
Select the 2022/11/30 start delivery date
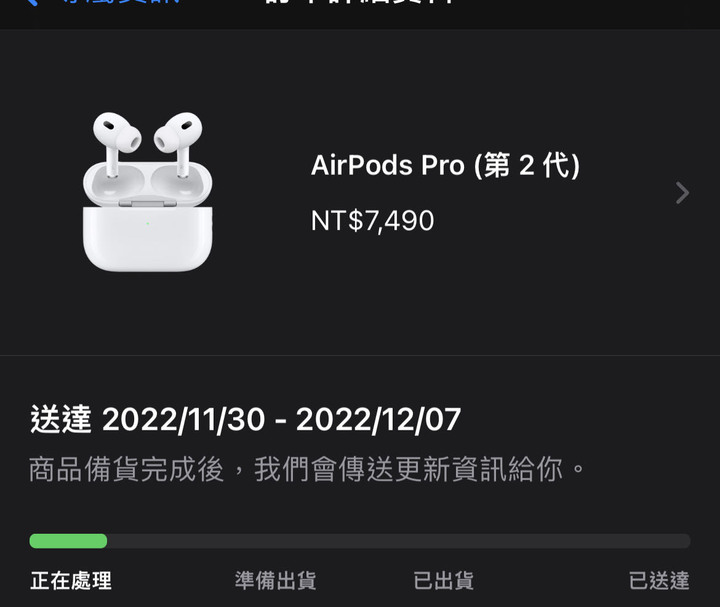(x=184, y=420)
